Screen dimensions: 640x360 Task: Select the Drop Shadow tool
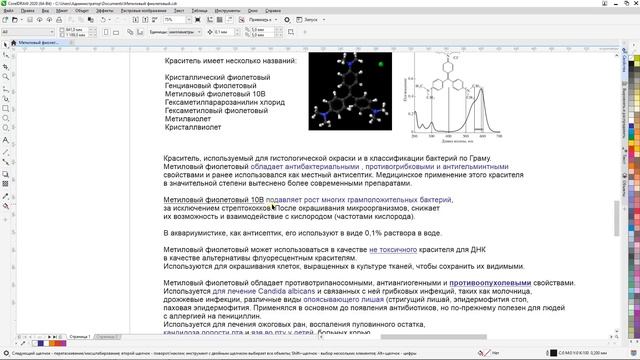[x=5, y=174]
